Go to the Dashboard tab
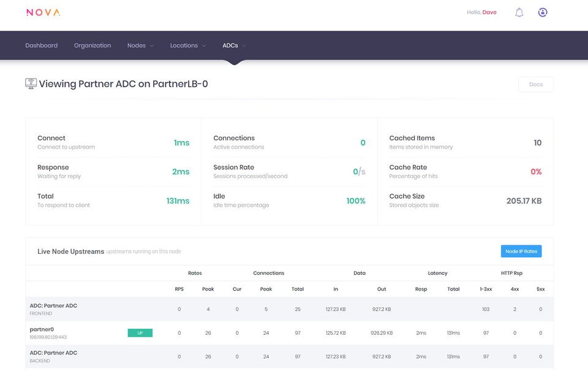The height and width of the screenshot is (371, 588). [42, 45]
